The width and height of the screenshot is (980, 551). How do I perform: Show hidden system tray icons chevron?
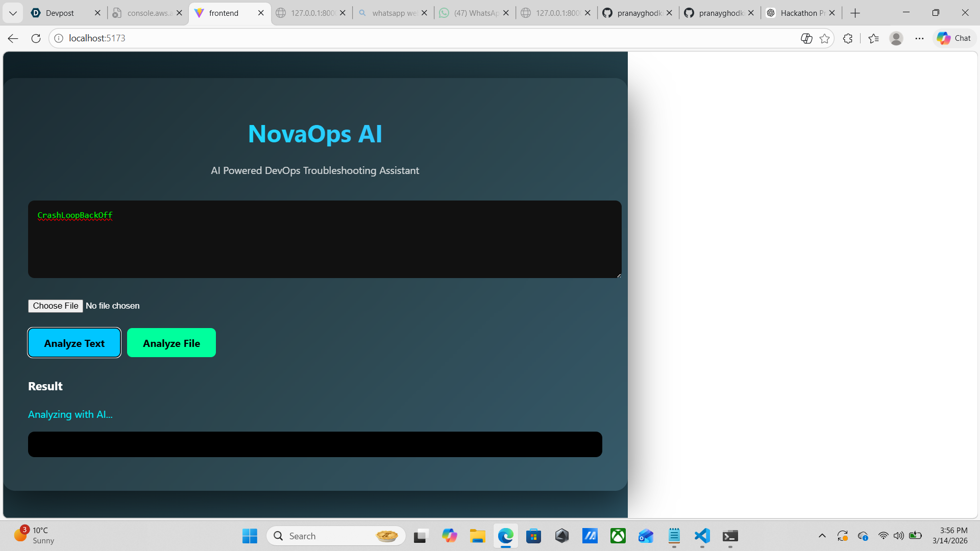pos(822,536)
